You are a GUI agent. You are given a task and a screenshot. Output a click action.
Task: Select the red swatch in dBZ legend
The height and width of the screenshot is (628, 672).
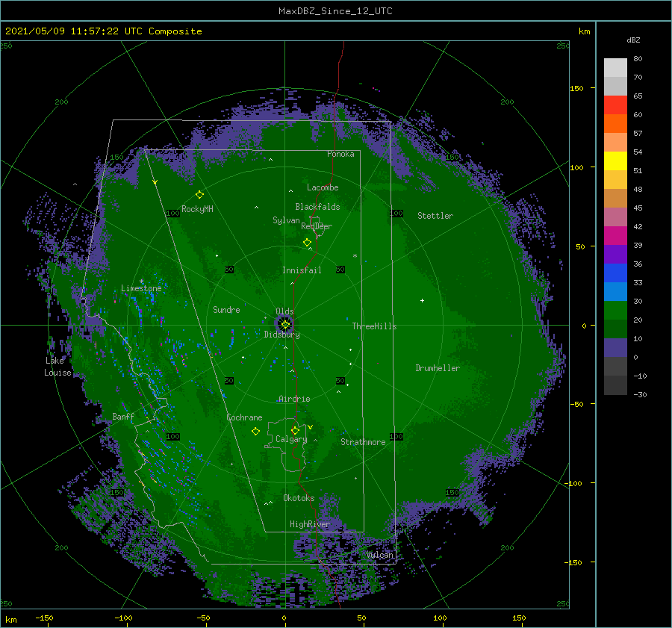tap(615, 105)
